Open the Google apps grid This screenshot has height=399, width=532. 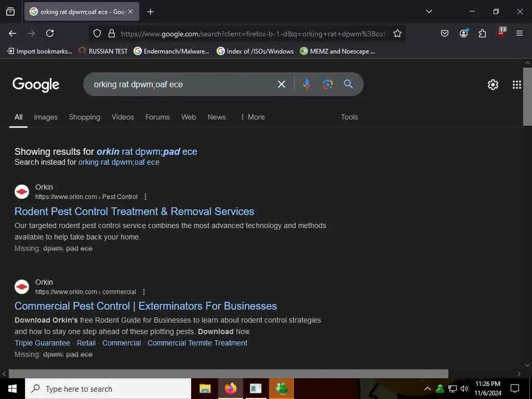tap(517, 85)
